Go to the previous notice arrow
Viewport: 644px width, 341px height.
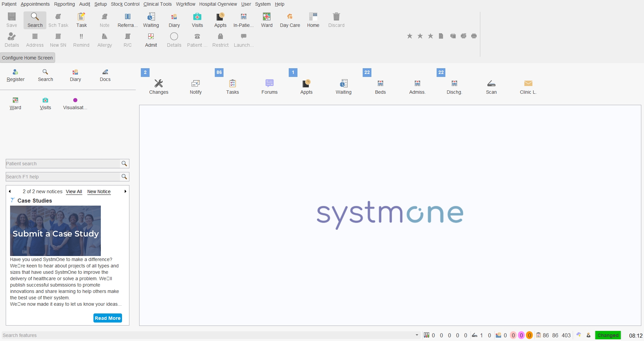[10, 191]
